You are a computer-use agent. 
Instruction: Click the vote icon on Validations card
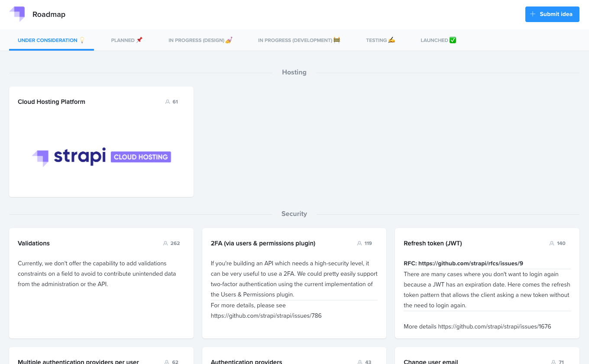coord(165,243)
